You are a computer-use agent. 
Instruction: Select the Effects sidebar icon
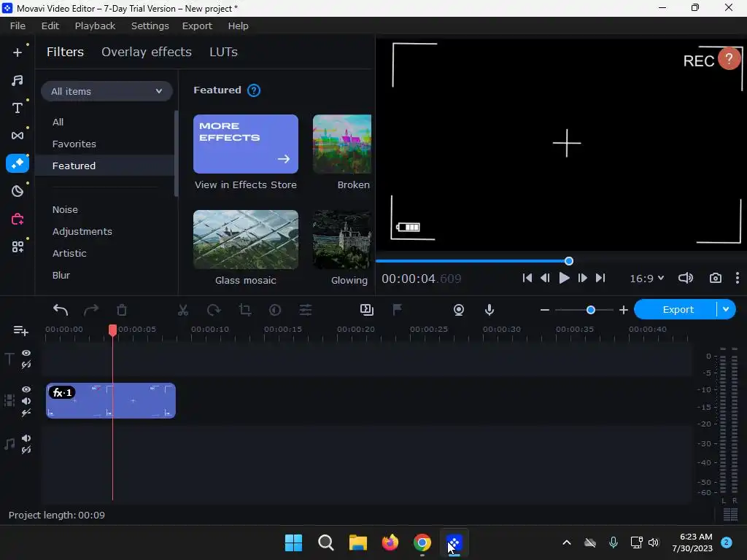tap(18, 163)
